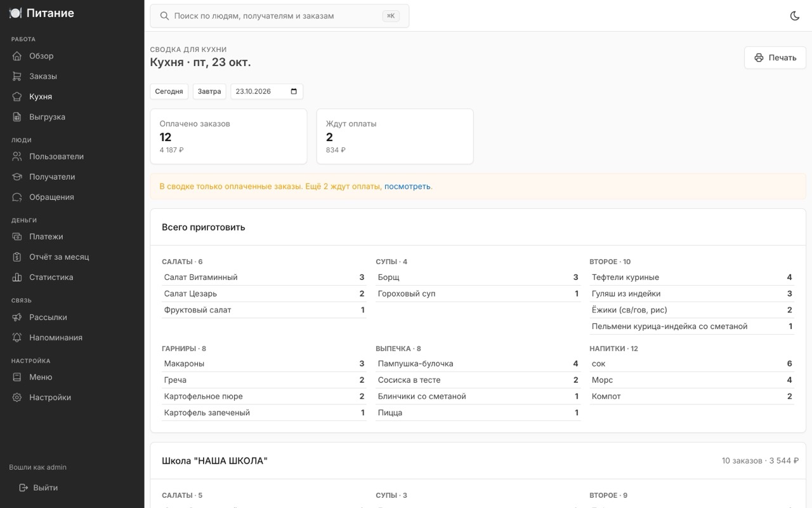Image resolution: width=812 pixels, height=508 pixels.
Task: Click the Школа "НАША ШКОЛА" heading
Action: [x=214, y=461]
